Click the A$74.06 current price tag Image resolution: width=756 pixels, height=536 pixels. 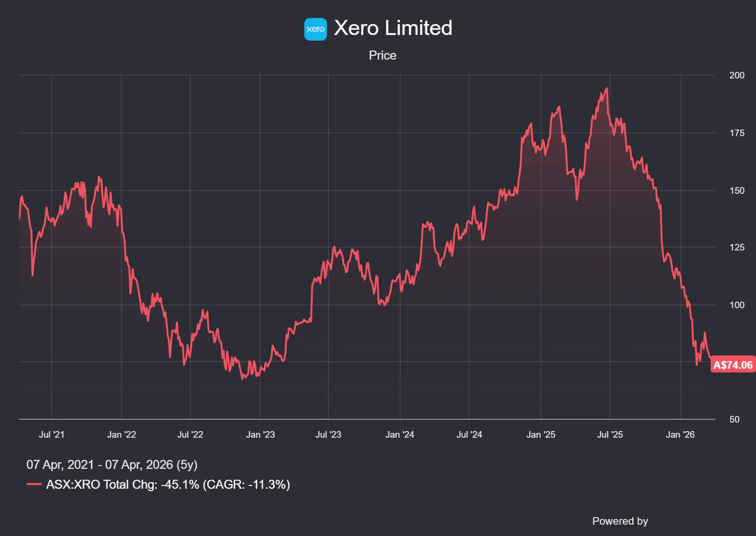[x=732, y=365]
